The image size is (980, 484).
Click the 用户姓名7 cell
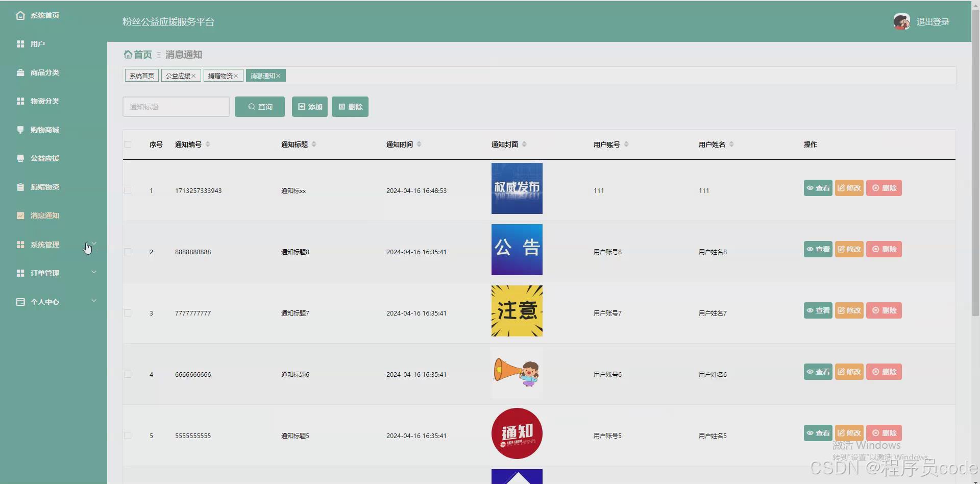[713, 313]
